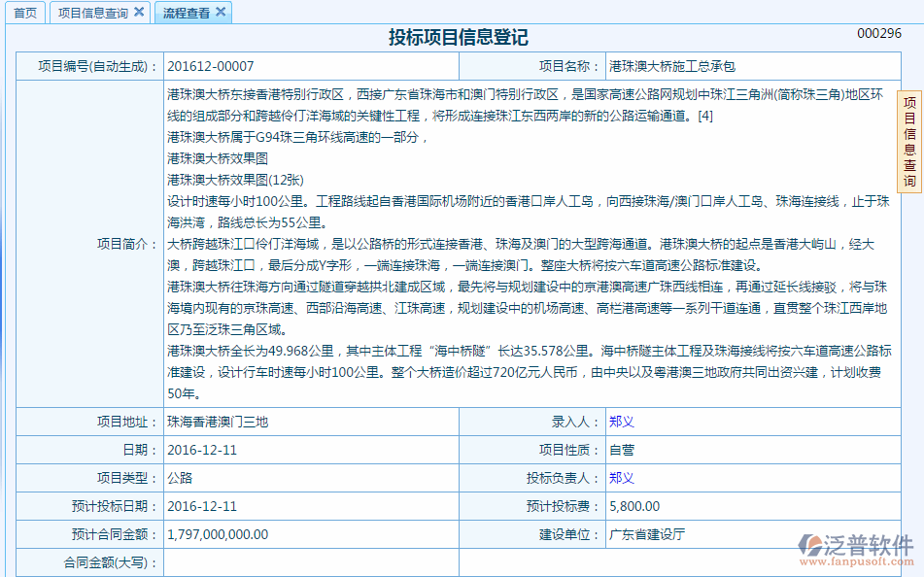
Task: Close the 项目信息查询 tab
Action: pos(139,13)
